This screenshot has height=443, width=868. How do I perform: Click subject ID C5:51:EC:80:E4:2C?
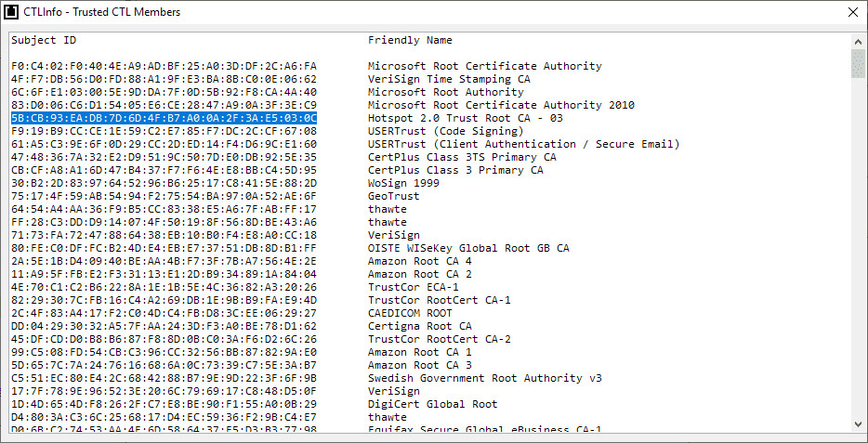pos(164,378)
